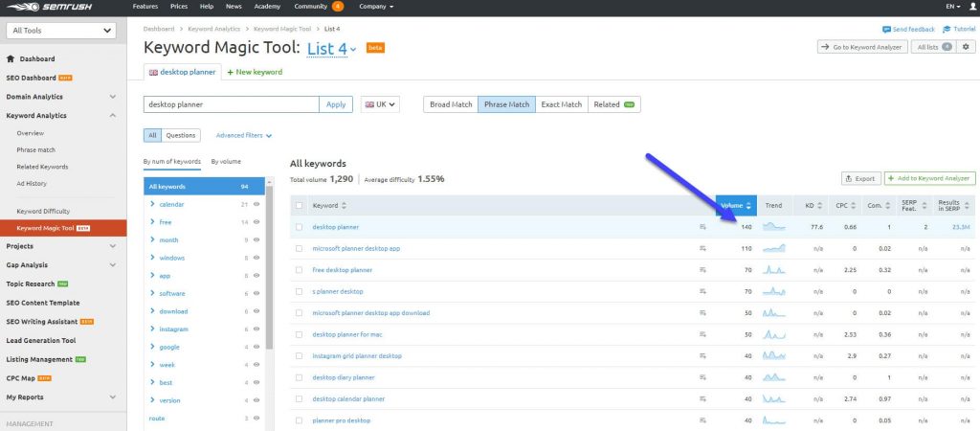Expand the calendar keyword group

pyautogui.click(x=152, y=204)
